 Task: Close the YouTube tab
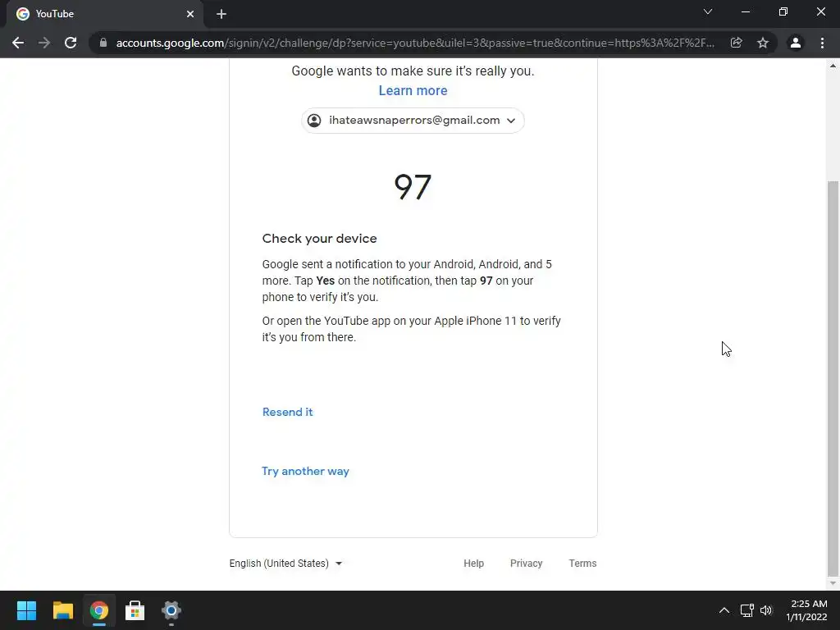tap(190, 14)
